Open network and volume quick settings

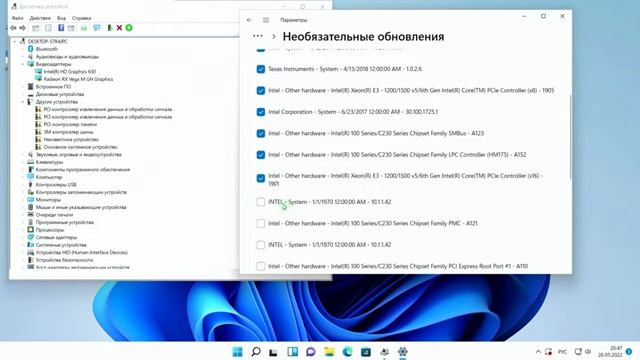click(x=583, y=351)
